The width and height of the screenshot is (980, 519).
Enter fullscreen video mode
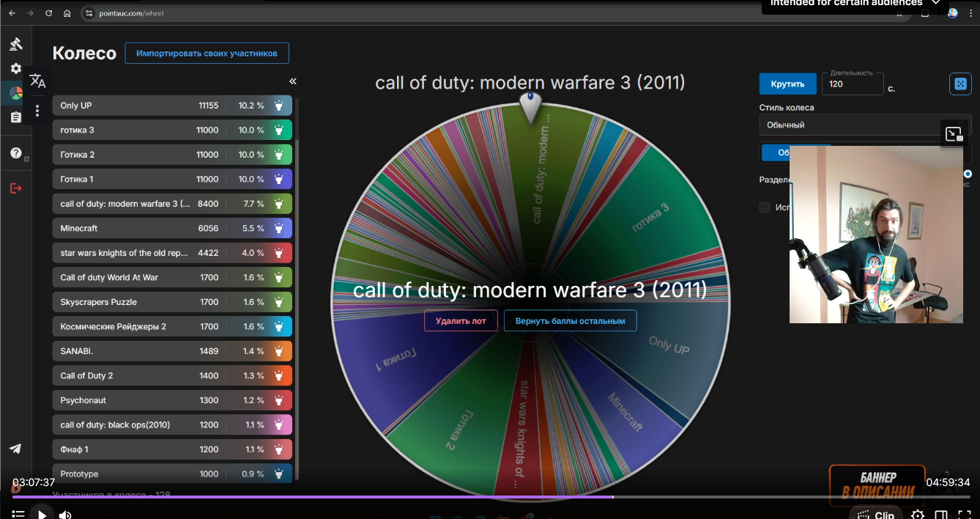pos(965,515)
